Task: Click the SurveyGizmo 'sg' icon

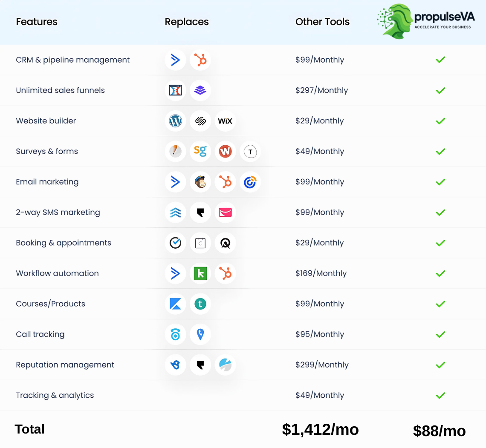Action: [200, 151]
